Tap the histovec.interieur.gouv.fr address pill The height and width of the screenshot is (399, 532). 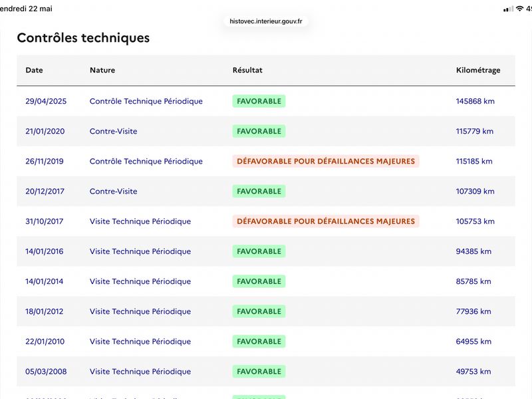(265, 21)
